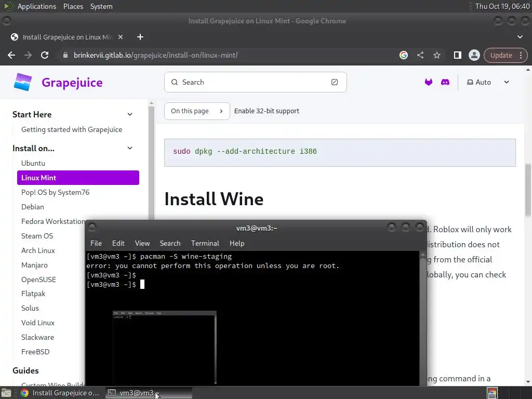Close the Install Grapejuice tab
The image size is (532, 399).
tap(121, 37)
